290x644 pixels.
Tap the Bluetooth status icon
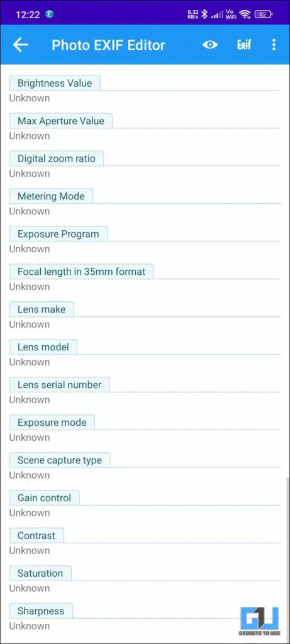[204, 14]
